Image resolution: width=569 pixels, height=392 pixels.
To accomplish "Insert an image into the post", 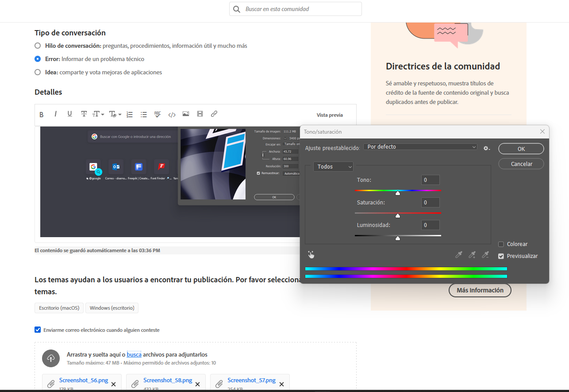I will coord(185,114).
